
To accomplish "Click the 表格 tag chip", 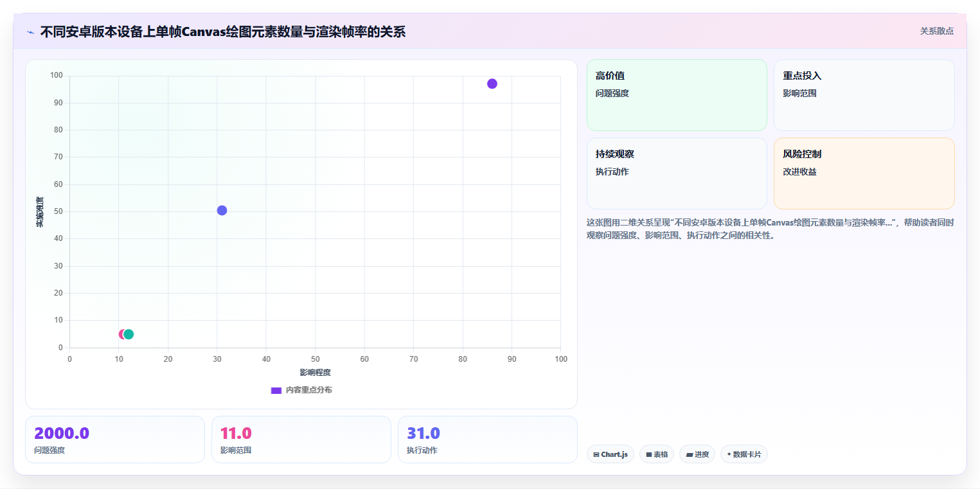I will click(657, 454).
